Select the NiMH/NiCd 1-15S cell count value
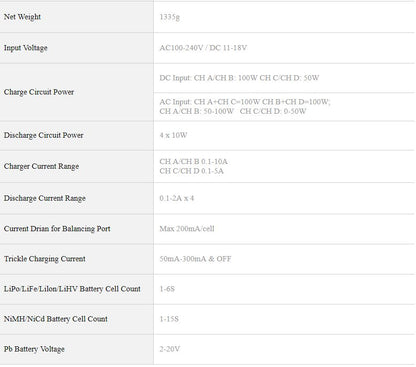The width and height of the screenshot is (416, 367). point(169,319)
